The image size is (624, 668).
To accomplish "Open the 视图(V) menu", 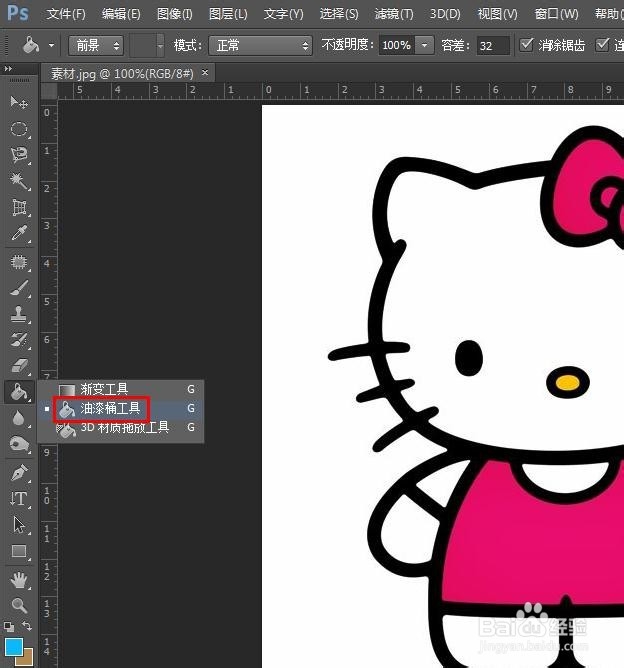I will pos(497,14).
